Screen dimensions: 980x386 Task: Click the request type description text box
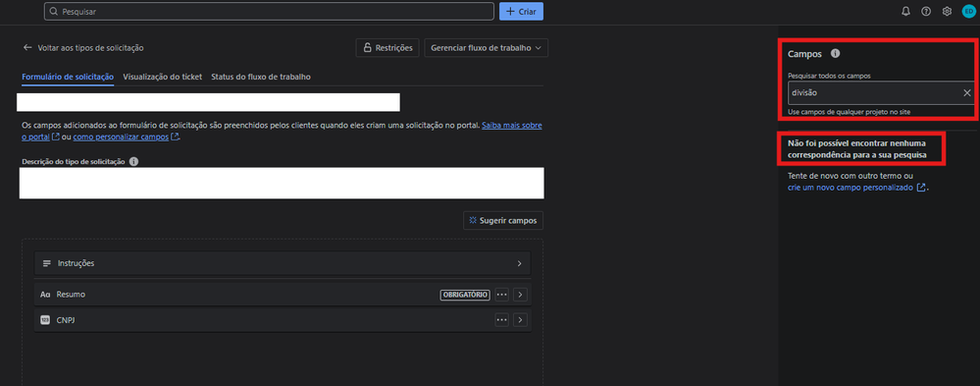[x=282, y=184]
